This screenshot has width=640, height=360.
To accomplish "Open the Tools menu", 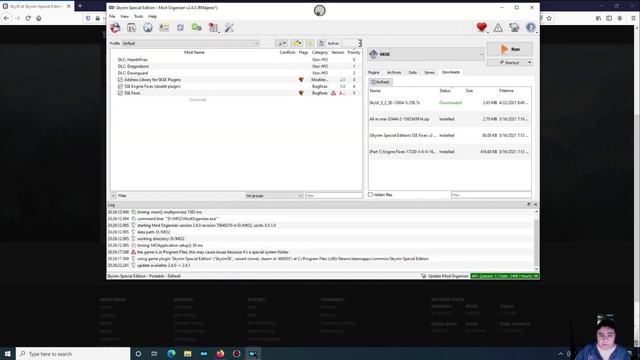I will 138,16.
